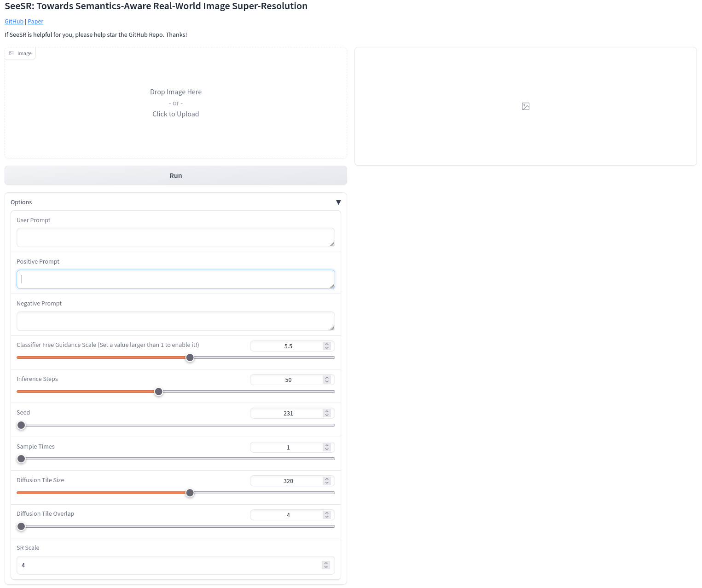Click the SR Scale stepper arrows

pyautogui.click(x=326, y=565)
